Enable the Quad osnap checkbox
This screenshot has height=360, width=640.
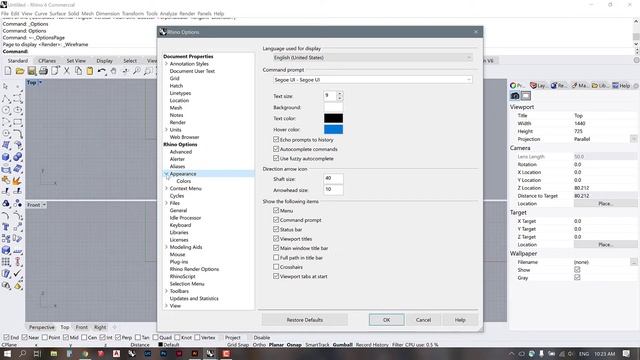pyautogui.click(x=156, y=338)
